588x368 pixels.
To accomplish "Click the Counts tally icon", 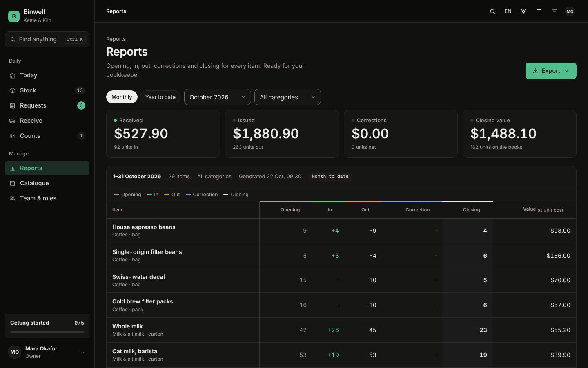I will [13, 136].
